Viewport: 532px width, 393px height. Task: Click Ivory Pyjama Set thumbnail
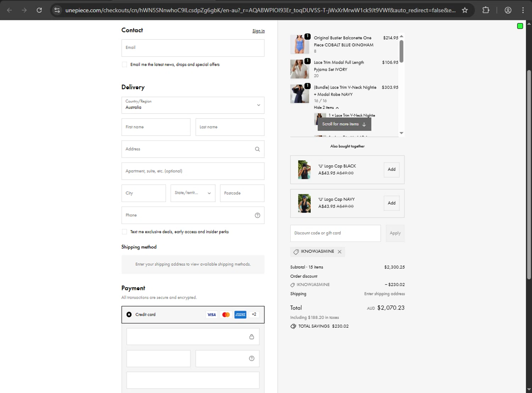pos(300,69)
